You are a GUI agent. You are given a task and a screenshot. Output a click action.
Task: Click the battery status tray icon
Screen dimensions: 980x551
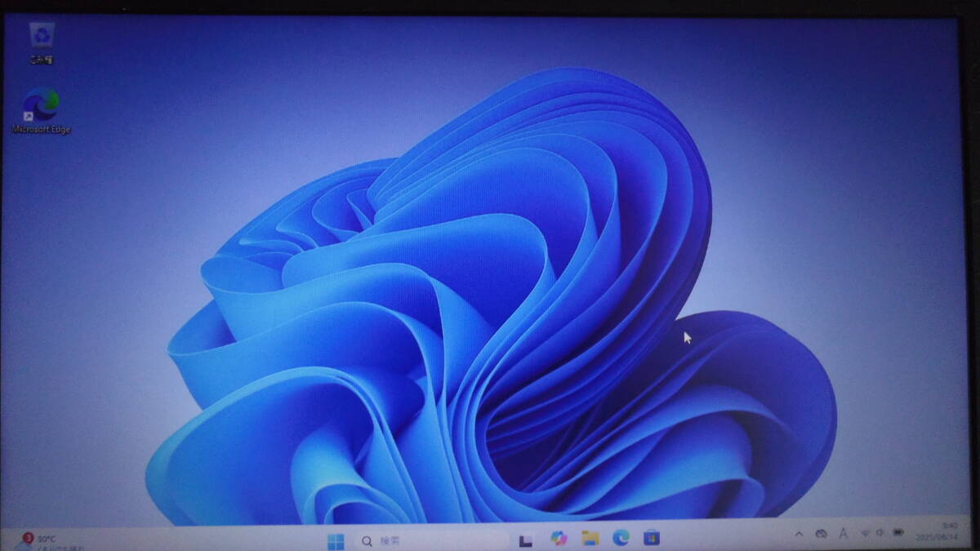(x=898, y=531)
